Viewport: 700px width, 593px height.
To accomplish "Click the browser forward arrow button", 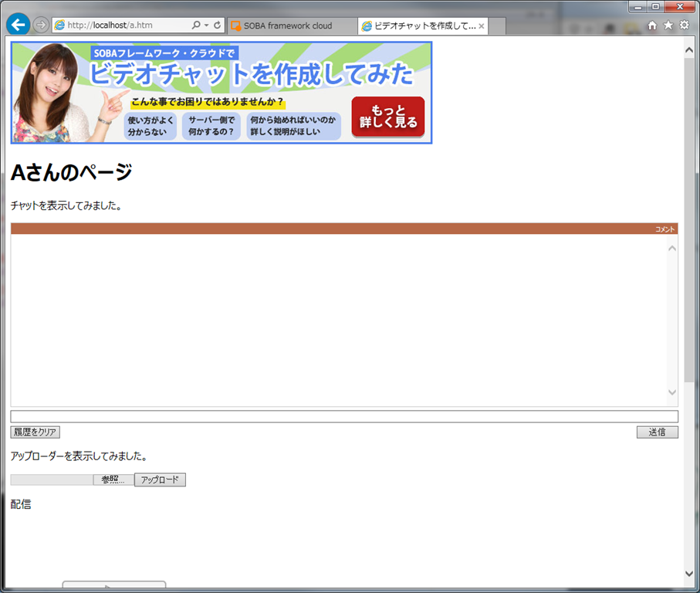I will 41,25.
